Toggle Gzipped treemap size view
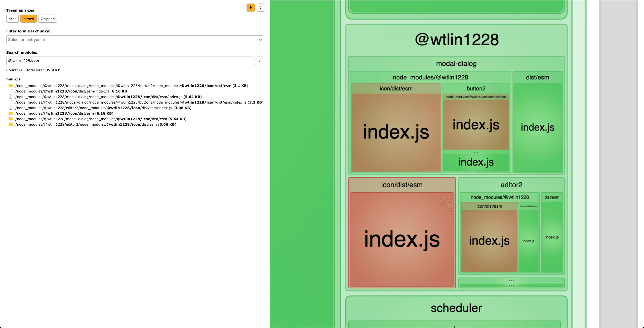The image size is (644, 328). (48, 19)
